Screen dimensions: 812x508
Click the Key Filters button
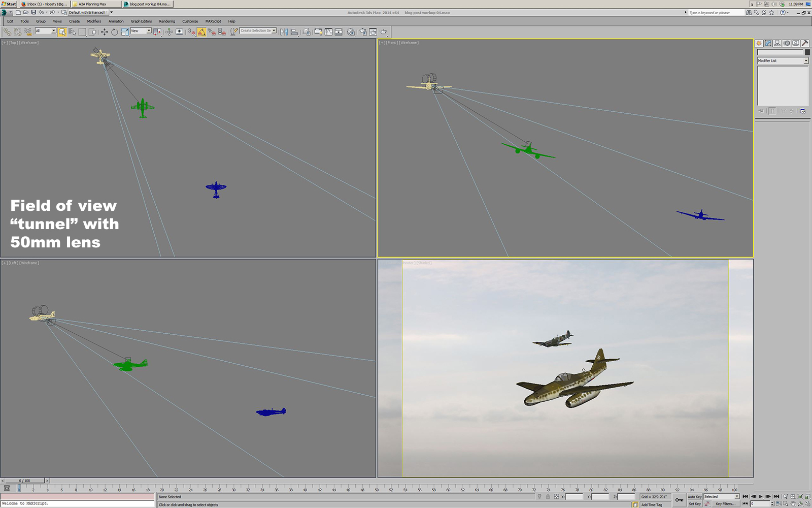725,504
